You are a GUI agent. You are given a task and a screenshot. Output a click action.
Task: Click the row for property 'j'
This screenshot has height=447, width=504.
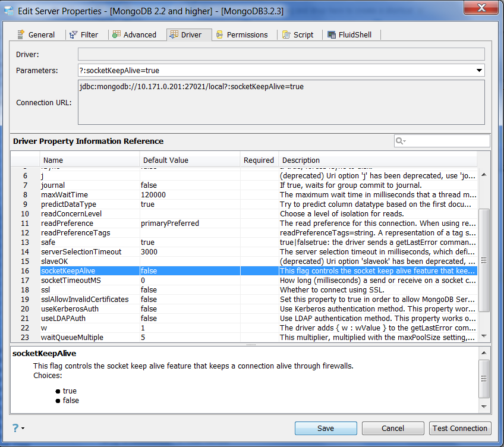[x=244, y=176]
